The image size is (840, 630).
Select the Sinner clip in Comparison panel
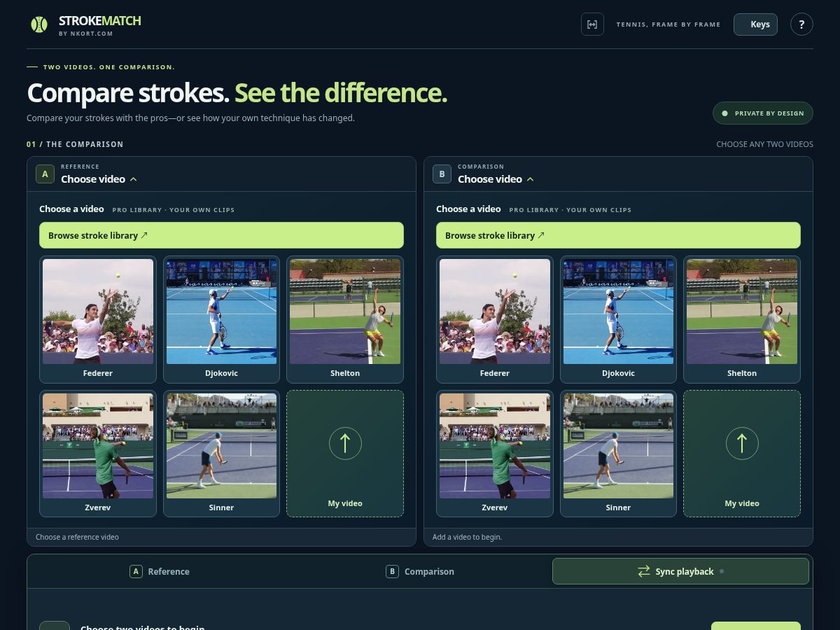[618, 454]
